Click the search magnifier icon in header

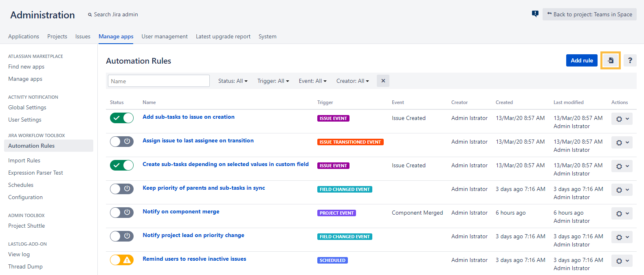pyautogui.click(x=90, y=15)
